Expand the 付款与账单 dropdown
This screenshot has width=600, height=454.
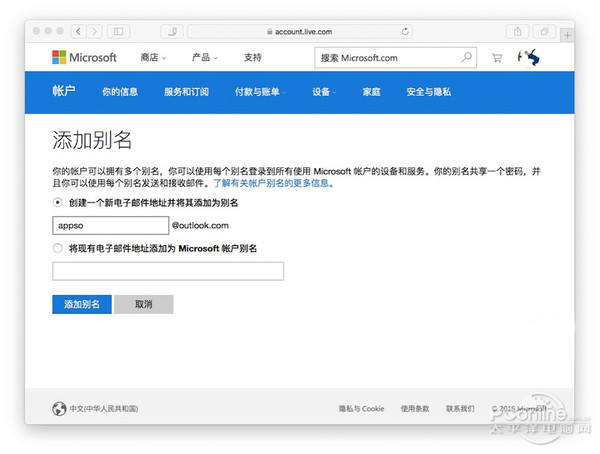pos(260,92)
